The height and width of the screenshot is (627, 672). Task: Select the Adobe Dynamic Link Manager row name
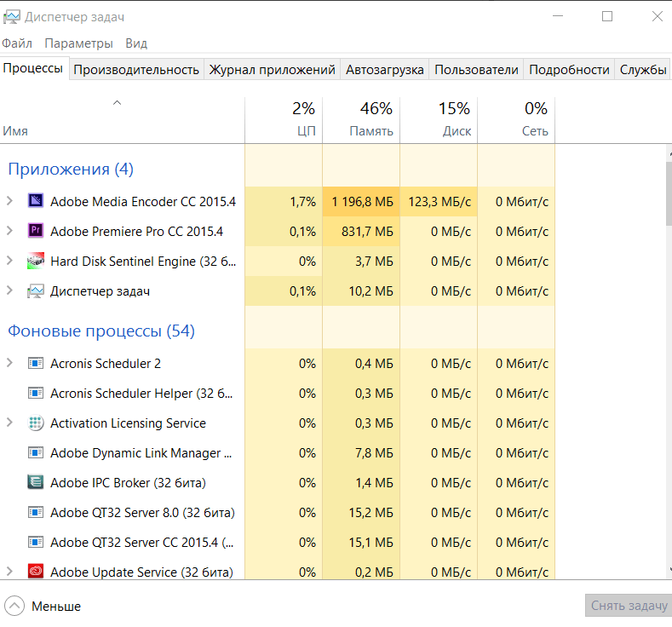click(x=141, y=453)
